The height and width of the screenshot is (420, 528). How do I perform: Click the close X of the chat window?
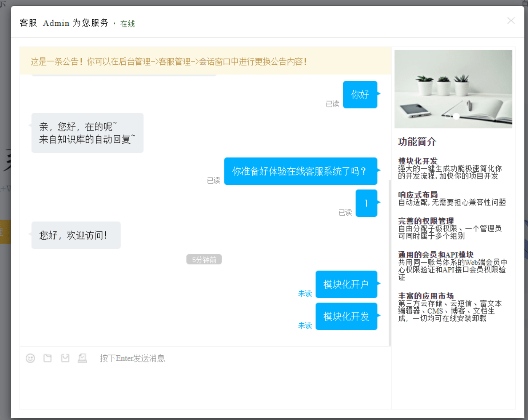pos(511,20)
